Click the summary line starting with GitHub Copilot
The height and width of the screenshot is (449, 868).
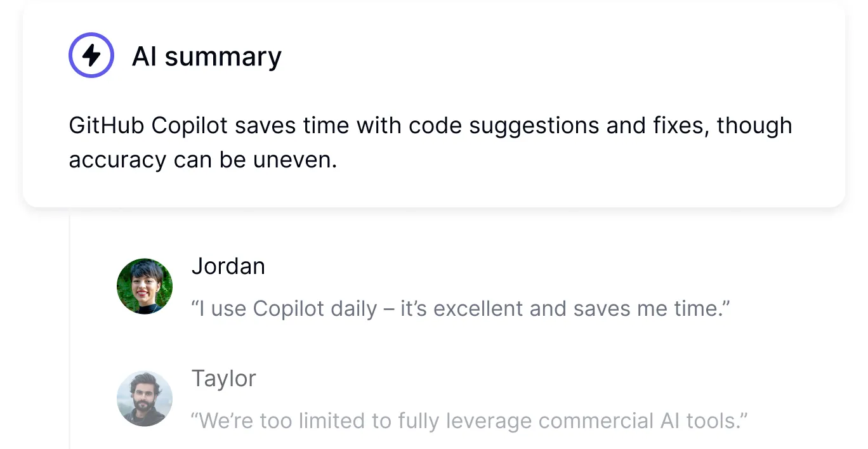pyautogui.click(x=431, y=126)
